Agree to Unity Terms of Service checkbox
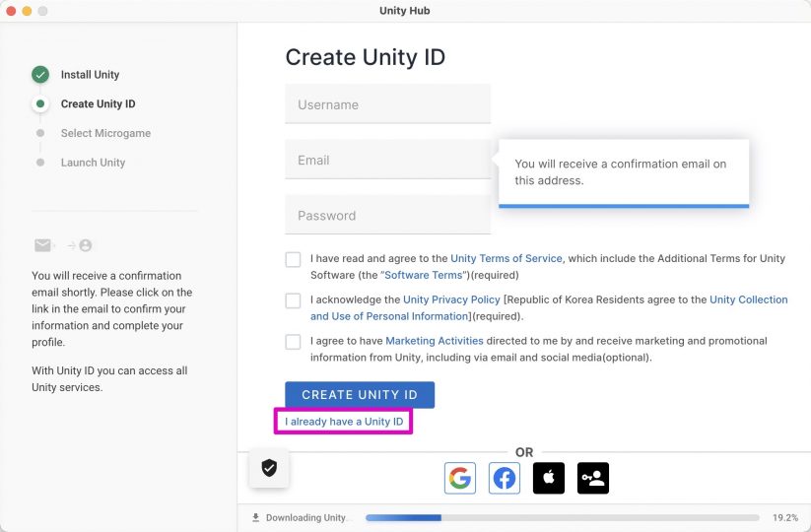Viewport: 811px width, 532px height. click(x=293, y=259)
